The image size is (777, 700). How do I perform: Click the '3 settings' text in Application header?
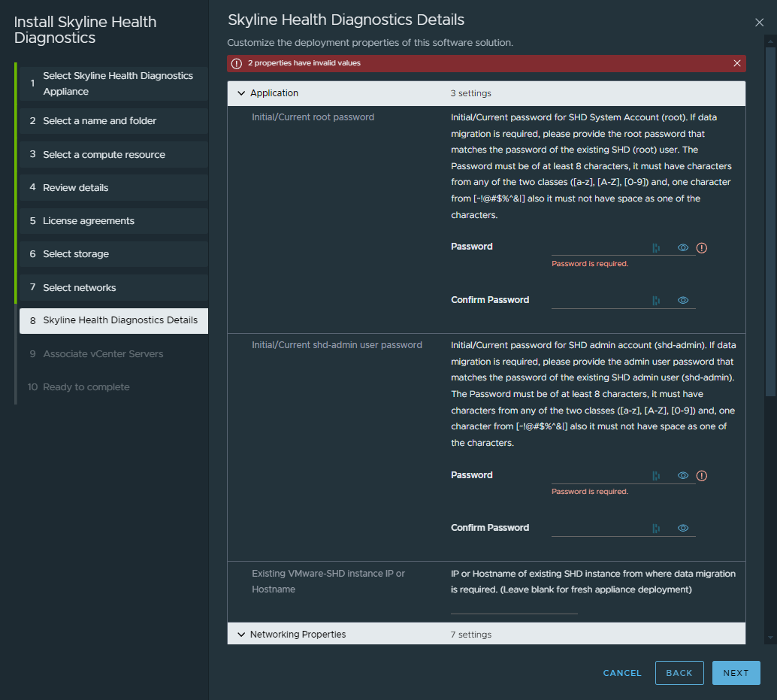(x=470, y=93)
